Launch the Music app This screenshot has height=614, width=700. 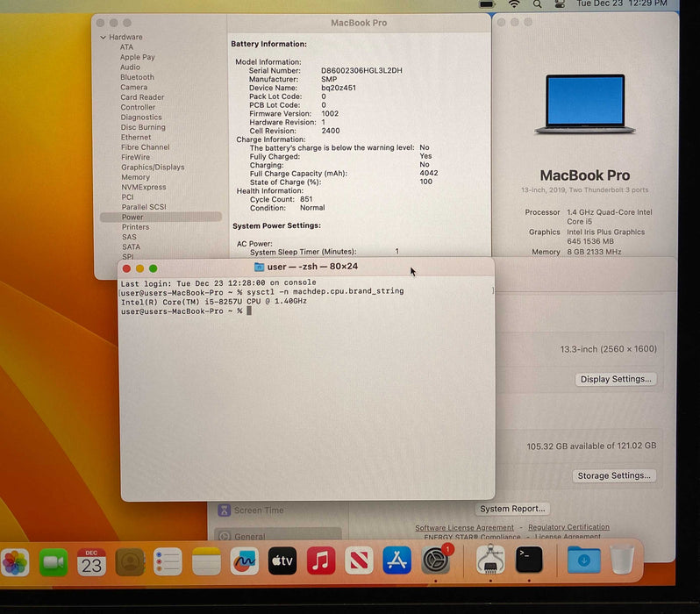click(321, 560)
